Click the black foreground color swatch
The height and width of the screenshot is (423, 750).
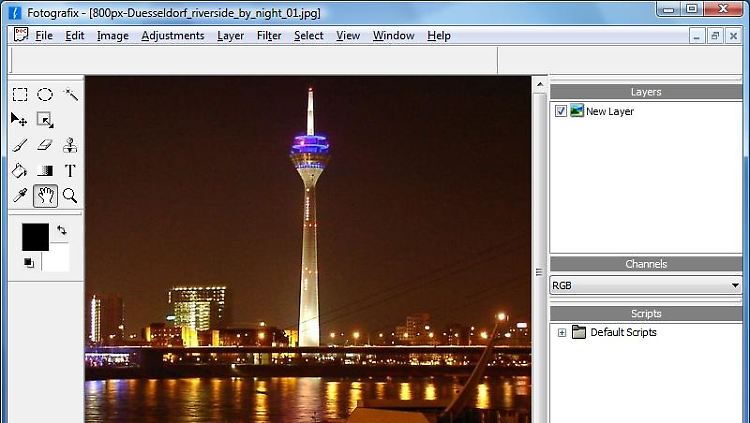point(35,237)
